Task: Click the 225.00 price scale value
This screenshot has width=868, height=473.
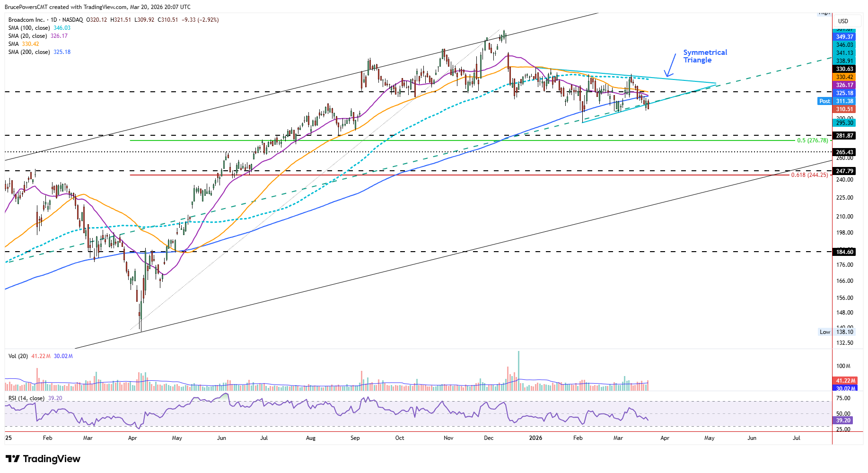Action: point(845,198)
